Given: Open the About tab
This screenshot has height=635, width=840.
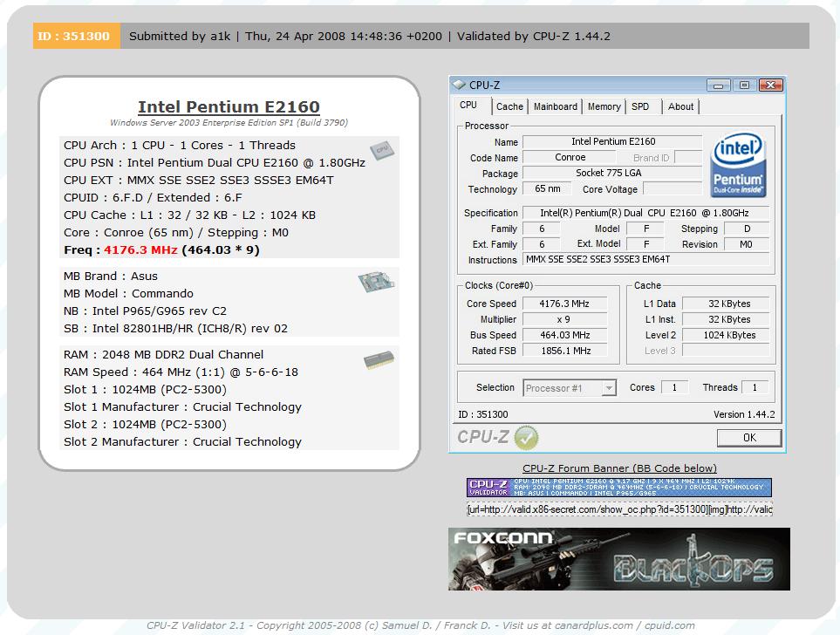Looking at the screenshot, I should pos(680,106).
